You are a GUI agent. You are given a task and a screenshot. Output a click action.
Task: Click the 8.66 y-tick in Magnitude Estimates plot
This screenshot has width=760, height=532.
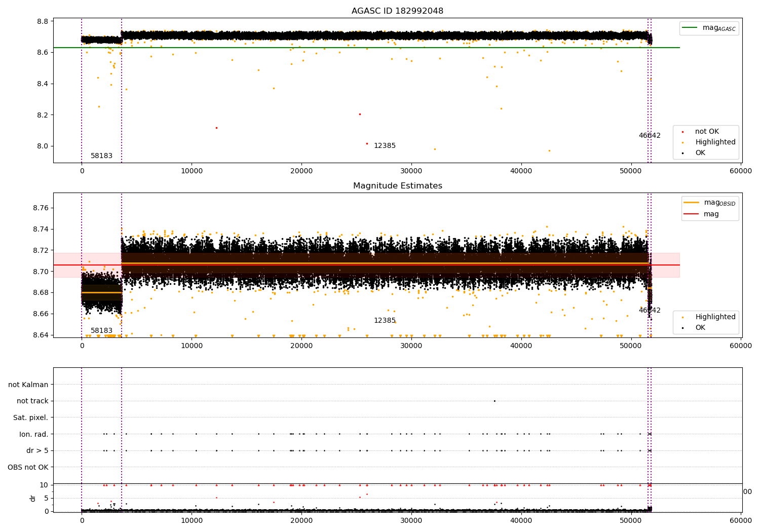click(41, 314)
